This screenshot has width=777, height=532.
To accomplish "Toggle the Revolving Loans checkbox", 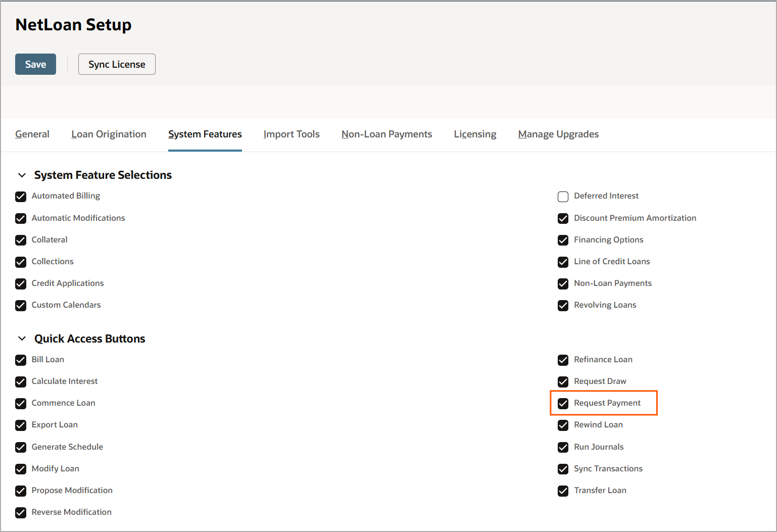I will pyautogui.click(x=563, y=305).
